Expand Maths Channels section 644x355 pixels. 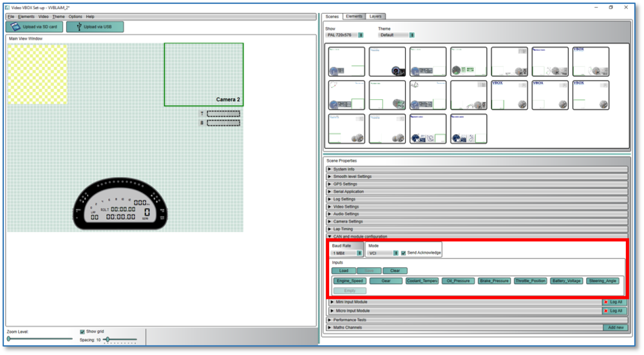464,328
